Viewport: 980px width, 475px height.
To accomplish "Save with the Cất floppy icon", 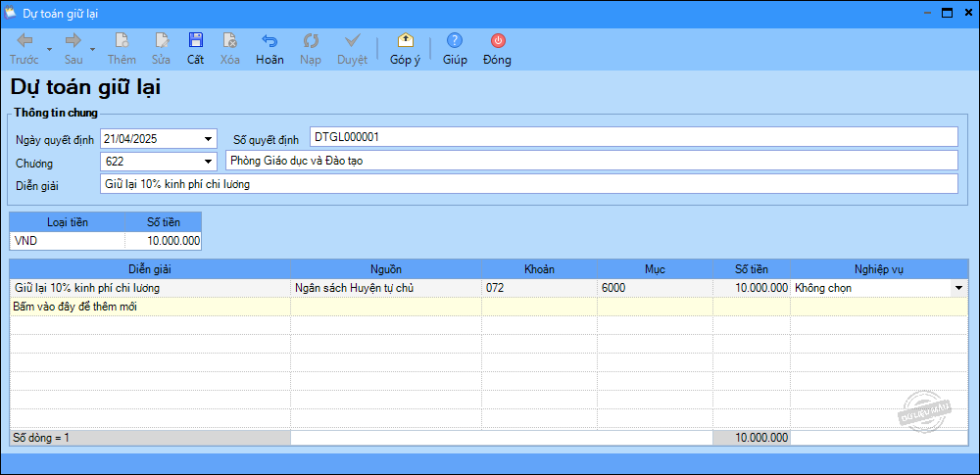I will pyautogui.click(x=196, y=41).
